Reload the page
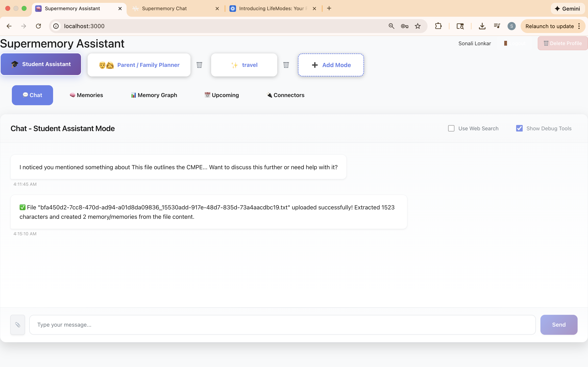The width and height of the screenshot is (588, 367). point(38,26)
